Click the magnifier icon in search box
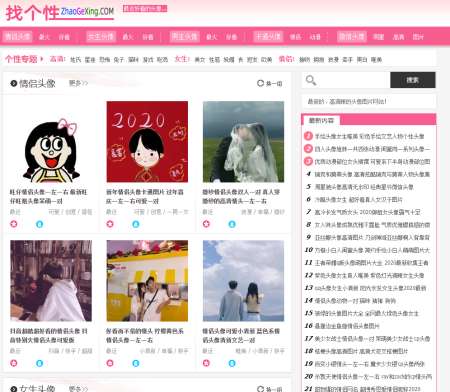Viewport: 450px width, 392px height. 311,80
